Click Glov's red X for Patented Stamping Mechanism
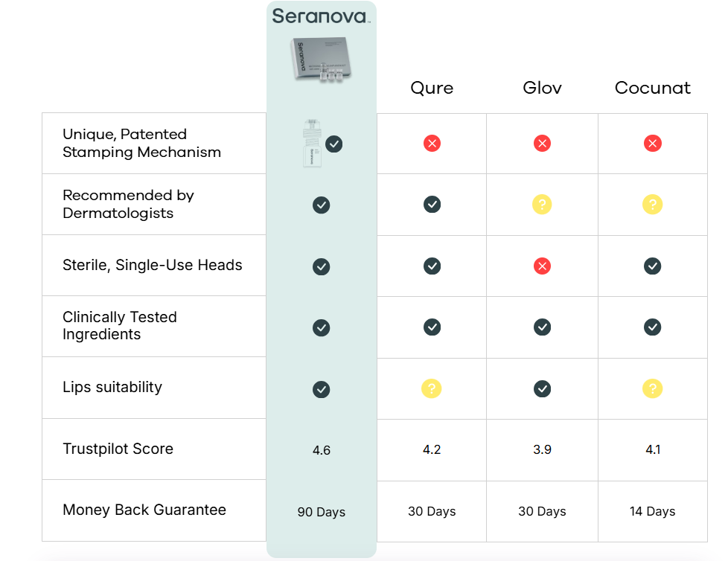Viewport: 728px width, 561px height. (542, 144)
